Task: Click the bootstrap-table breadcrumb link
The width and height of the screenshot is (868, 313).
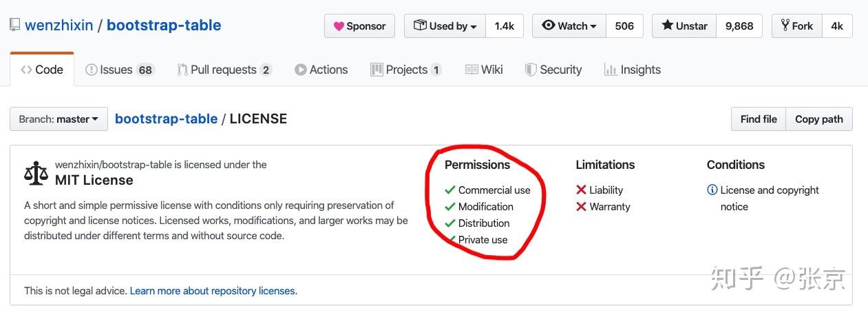Action: point(166,119)
